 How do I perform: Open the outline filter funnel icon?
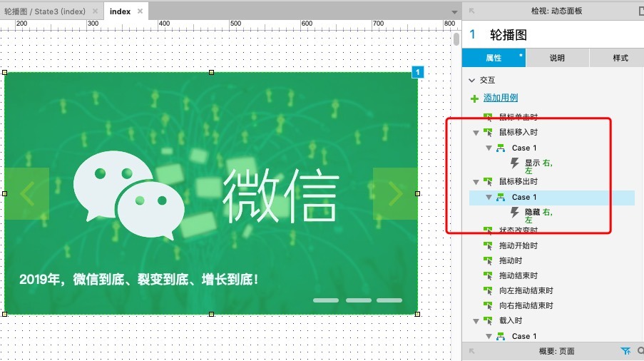tap(625, 351)
